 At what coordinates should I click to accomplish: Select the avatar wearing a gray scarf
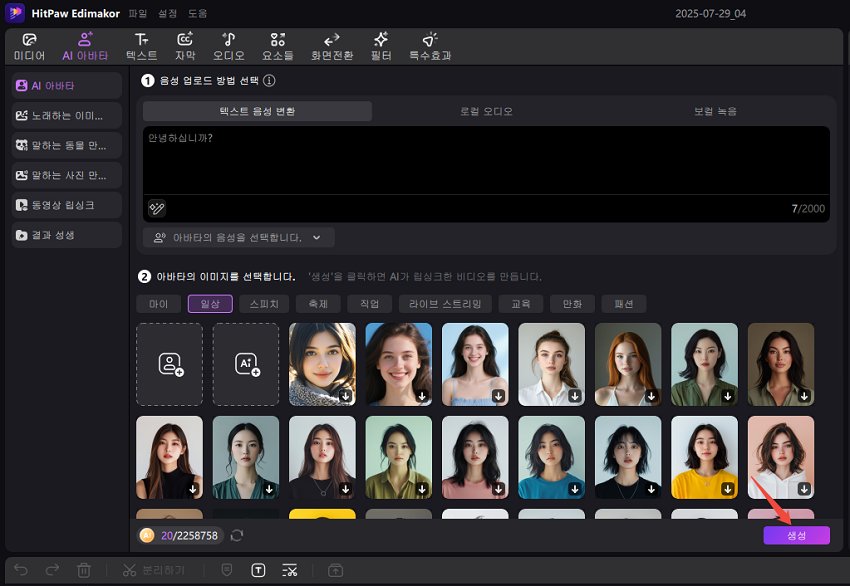(x=323, y=364)
